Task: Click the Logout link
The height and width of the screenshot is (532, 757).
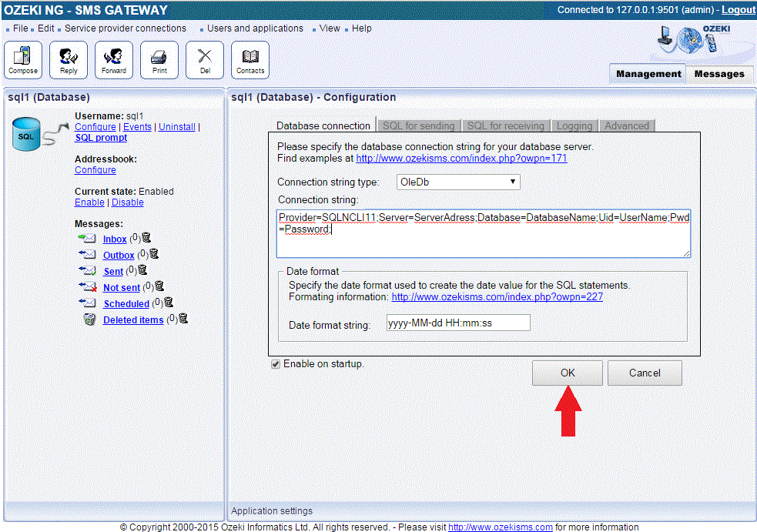Action: tap(738, 10)
